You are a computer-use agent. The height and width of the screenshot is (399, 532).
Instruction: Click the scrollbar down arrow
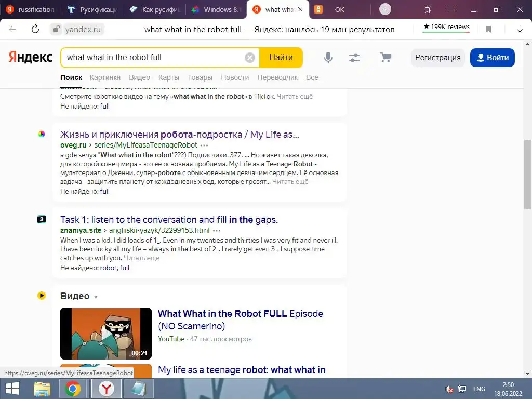click(x=527, y=374)
